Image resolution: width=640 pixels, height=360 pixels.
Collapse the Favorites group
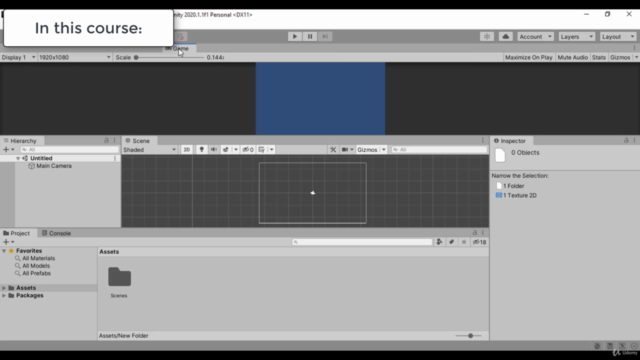pyautogui.click(x=4, y=251)
